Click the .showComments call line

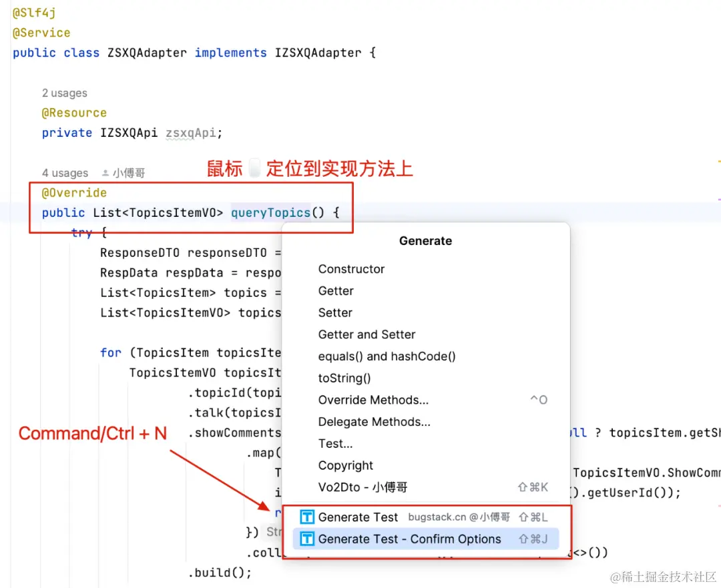(x=234, y=432)
